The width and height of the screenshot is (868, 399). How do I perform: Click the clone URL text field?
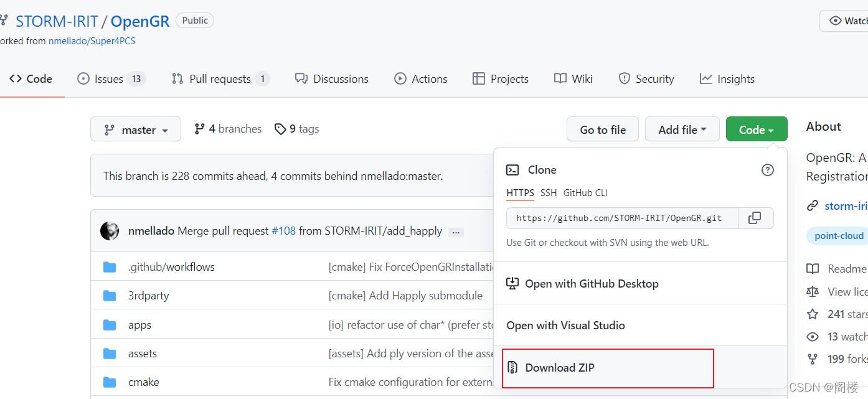(x=623, y=218)
